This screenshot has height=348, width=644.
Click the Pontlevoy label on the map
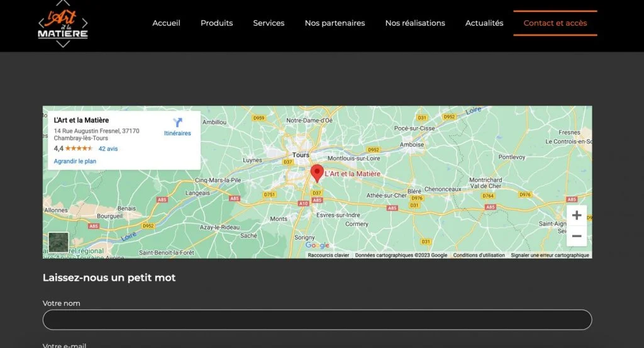(x=512, y=157)
